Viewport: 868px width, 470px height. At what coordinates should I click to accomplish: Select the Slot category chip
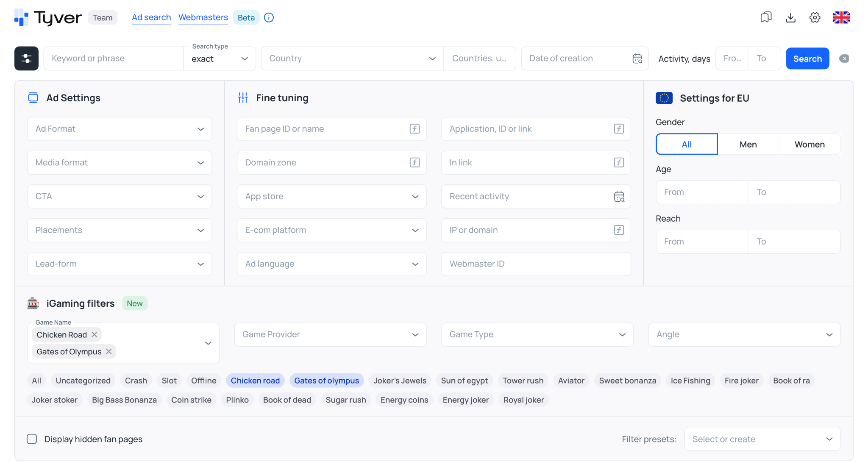click(x=169, y=381)
